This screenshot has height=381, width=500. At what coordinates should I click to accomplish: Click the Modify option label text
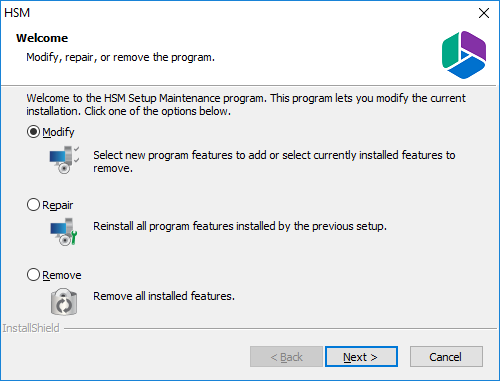(x=58, y=132)
